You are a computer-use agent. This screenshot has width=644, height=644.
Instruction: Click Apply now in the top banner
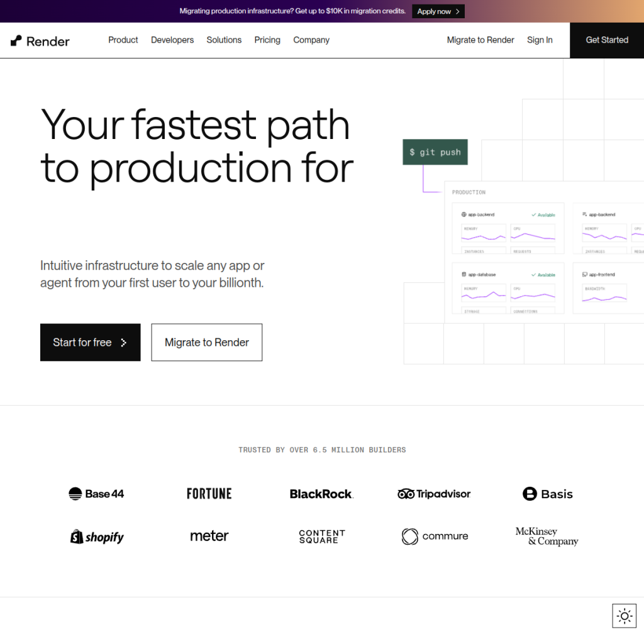[438, 11]
